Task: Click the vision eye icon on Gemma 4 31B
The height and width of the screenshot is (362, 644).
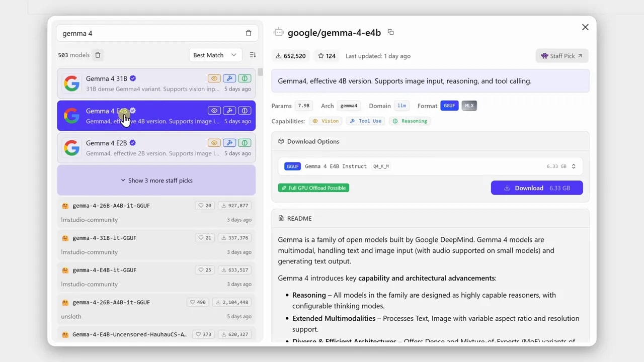Action: tap(214, 78)
